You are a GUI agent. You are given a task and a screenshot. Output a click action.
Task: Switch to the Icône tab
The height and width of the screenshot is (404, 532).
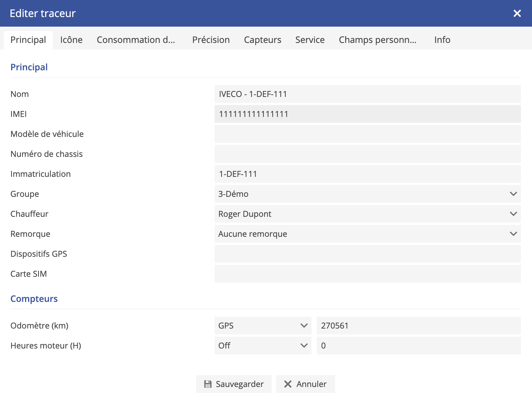point(71,40)
